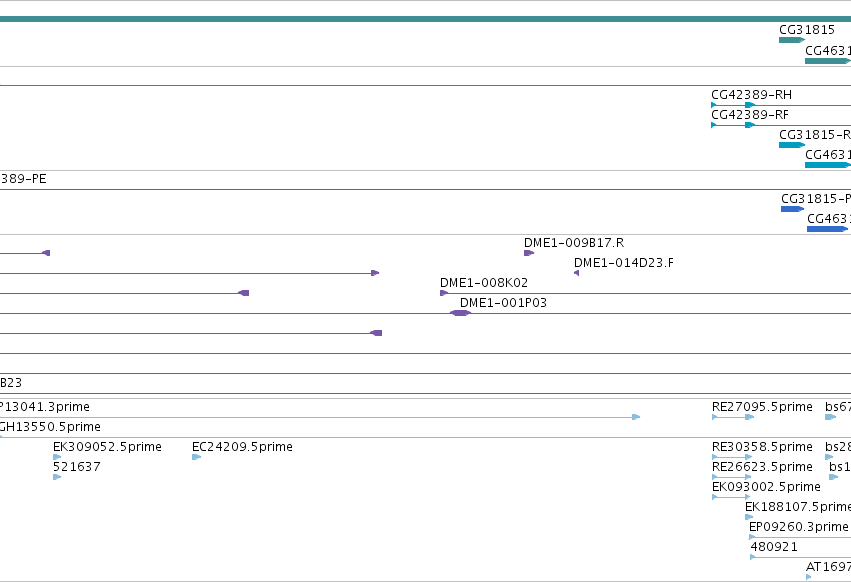Image resolution: width=851 pixels, height=582 pixels.
Task: Click the CG31815 gene label in the top track
Action: click(x=806, y=30)
